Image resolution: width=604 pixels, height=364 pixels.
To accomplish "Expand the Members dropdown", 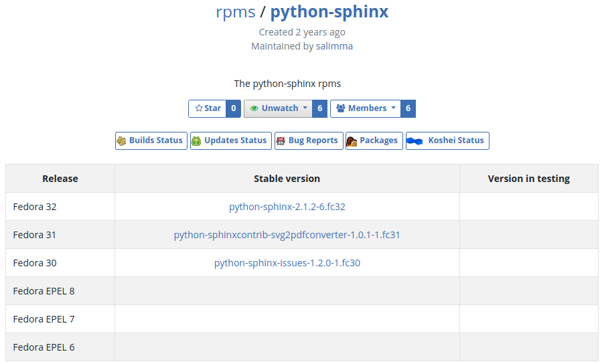I will click(x=366, y=108).
